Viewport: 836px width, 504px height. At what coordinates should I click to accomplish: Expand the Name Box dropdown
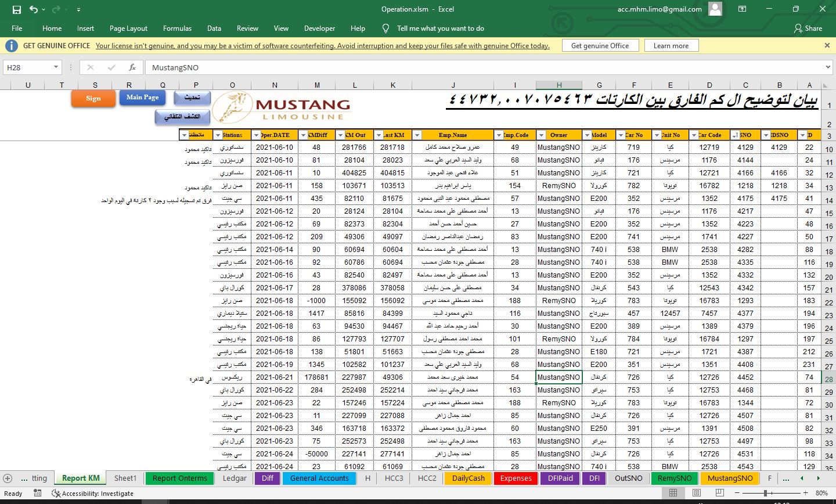coord(56,67)
